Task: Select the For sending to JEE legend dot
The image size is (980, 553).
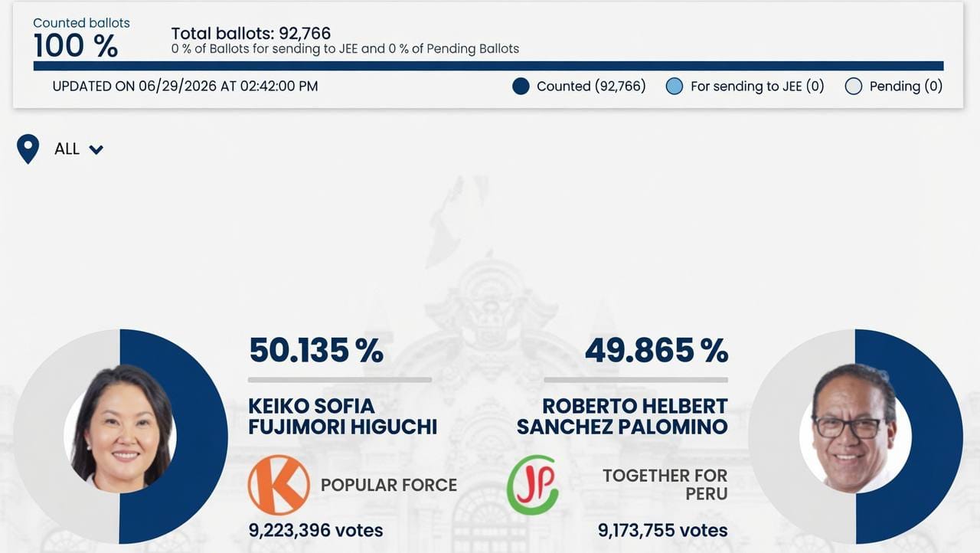Action: [x=674, y=87]
